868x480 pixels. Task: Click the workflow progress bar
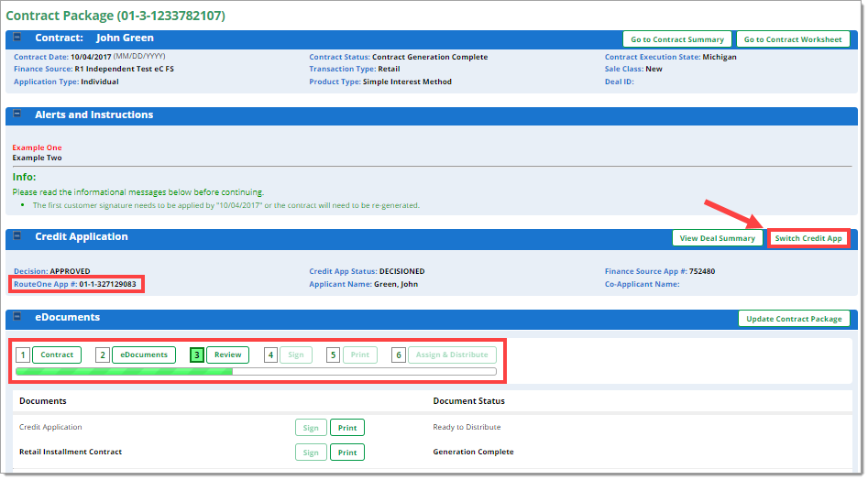(x=256, y=372)
